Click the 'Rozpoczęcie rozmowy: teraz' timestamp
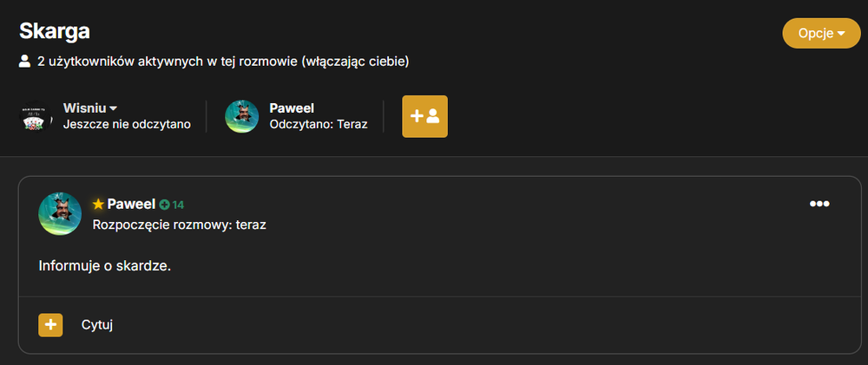This screenshot has height=365, width=868. 180,225
